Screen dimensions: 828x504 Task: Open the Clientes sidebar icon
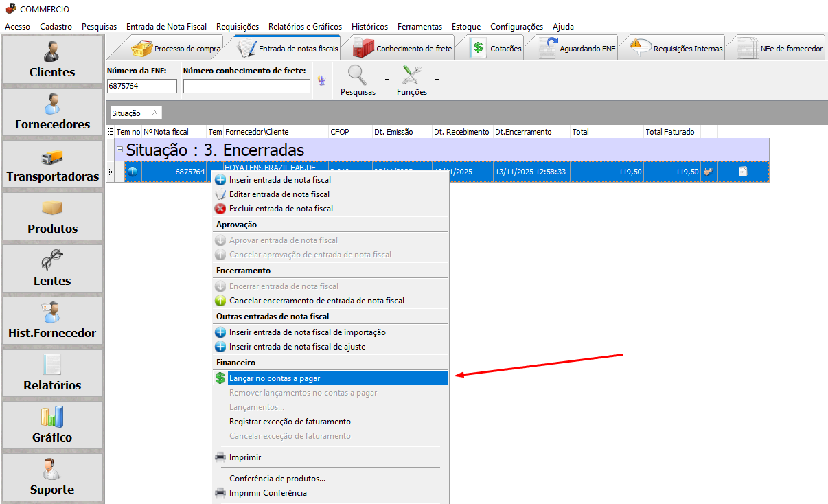[52, 51]
